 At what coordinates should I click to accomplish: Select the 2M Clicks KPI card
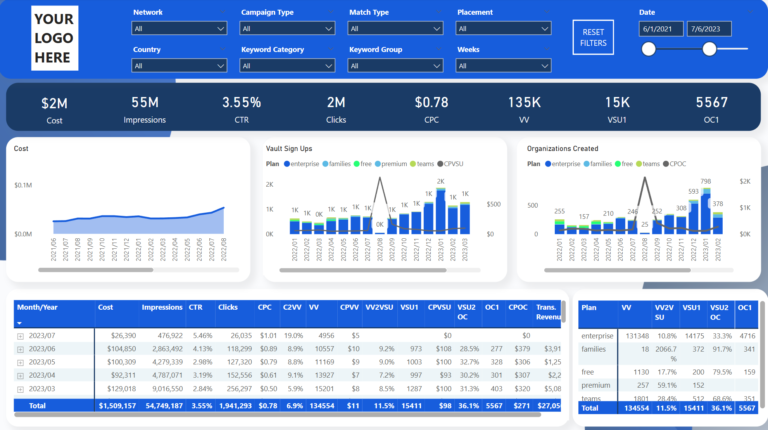tap(336, 109)
